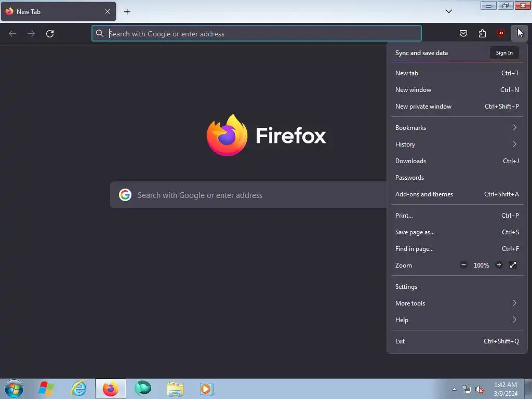This screenshot has height=399, width=532.
Task: Focus the address bar input
Action: [x=257, y=34]
